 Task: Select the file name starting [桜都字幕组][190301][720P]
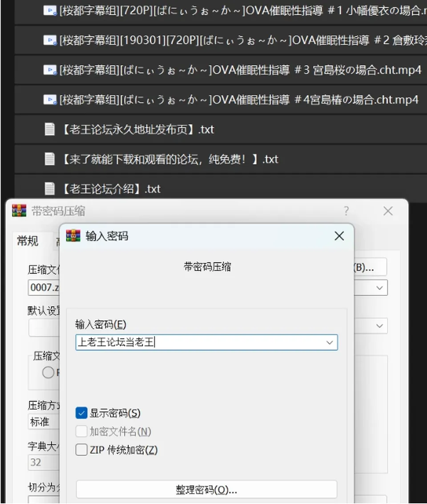coord(243,40)
